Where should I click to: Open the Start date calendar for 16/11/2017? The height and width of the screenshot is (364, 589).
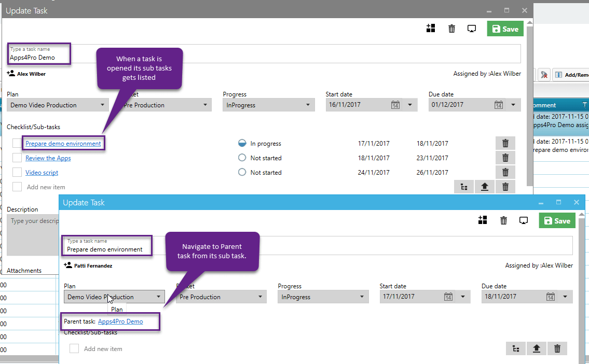395,105
